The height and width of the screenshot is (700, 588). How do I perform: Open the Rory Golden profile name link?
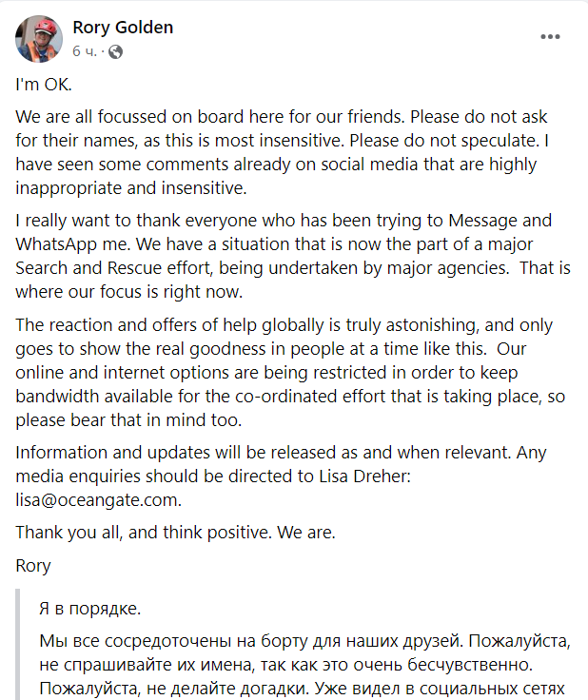123,28
